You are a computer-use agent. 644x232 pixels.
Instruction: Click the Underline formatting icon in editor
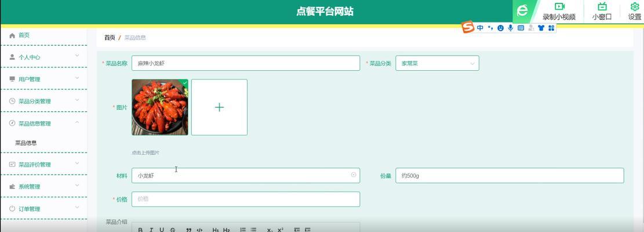click(x=162, y=230)
